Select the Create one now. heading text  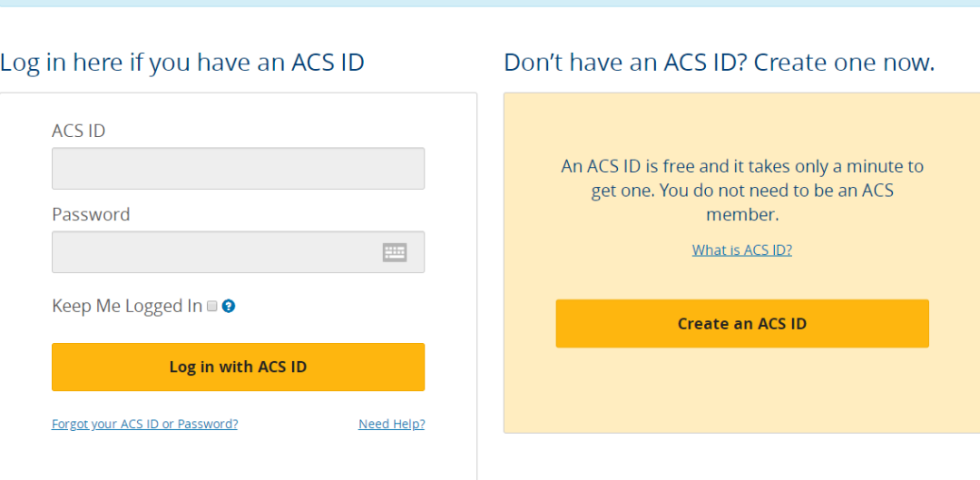pyautogui.click(x=845, y=63)
